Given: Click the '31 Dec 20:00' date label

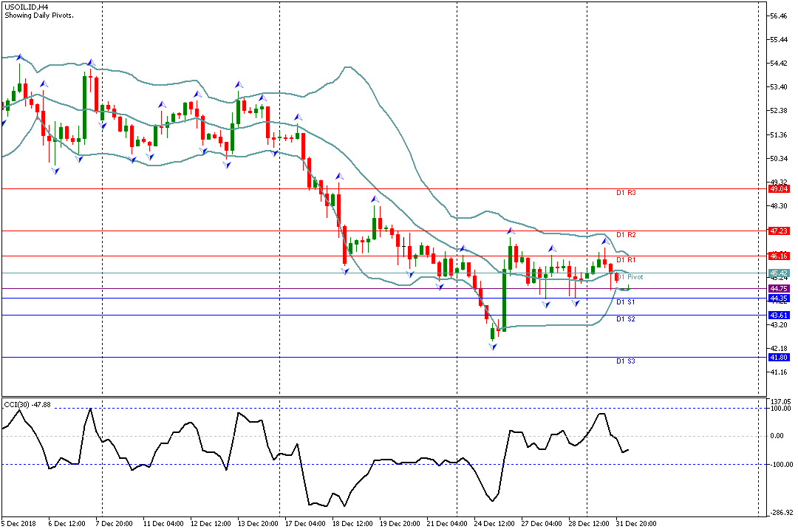Looking at the screenshot, I should (636, 523).
